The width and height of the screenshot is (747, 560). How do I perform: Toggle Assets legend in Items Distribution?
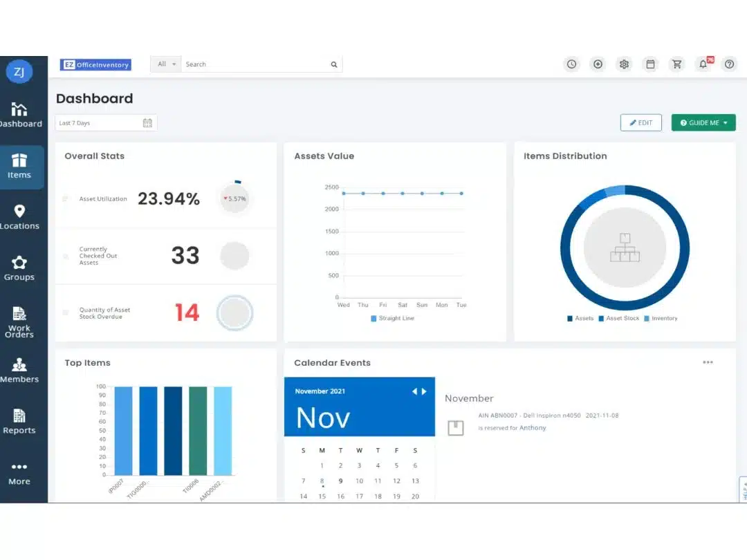pyautogui.click(x=580, y=319)
